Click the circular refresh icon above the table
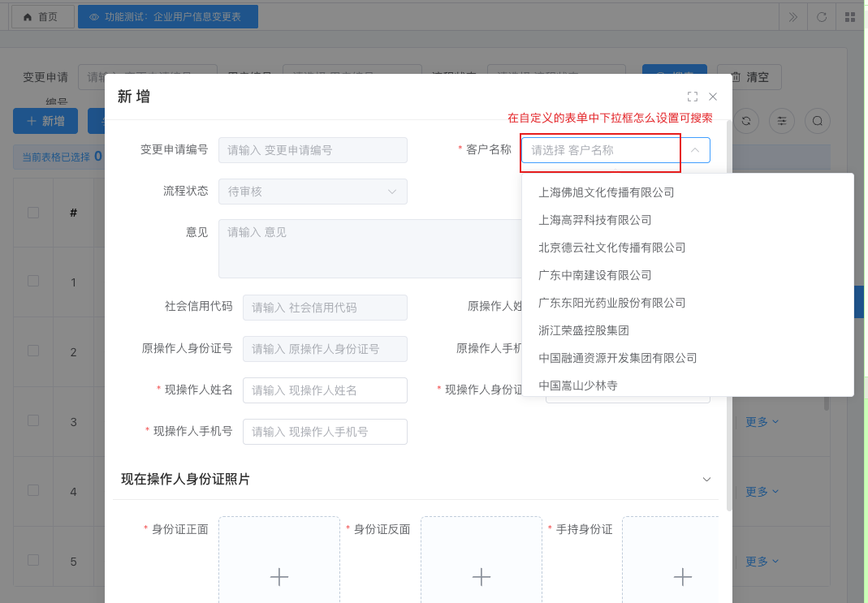868x603 pixels. tap(745, 121)
